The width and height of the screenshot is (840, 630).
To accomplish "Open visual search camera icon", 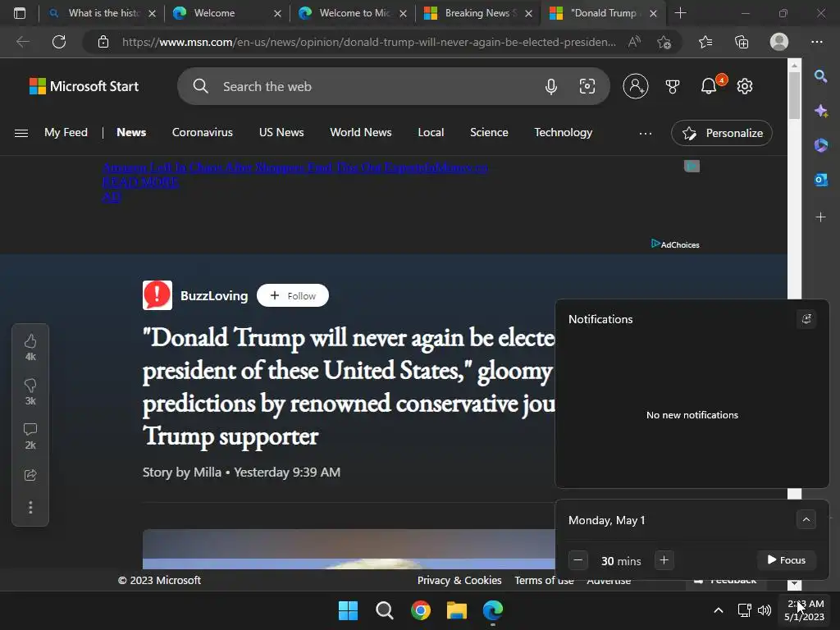I will click(587, 86).
